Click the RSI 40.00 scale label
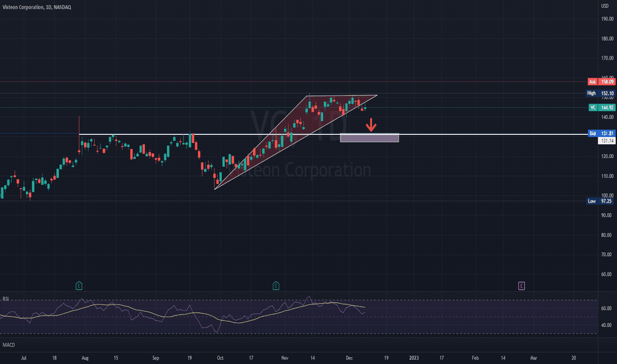Viewport: 617px width, 364px height. pos(606,325)
